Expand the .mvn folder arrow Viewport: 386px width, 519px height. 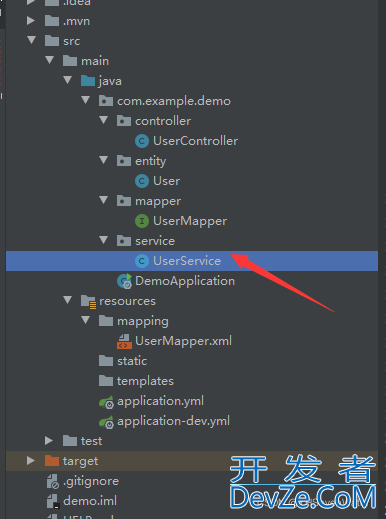(31, 21)
